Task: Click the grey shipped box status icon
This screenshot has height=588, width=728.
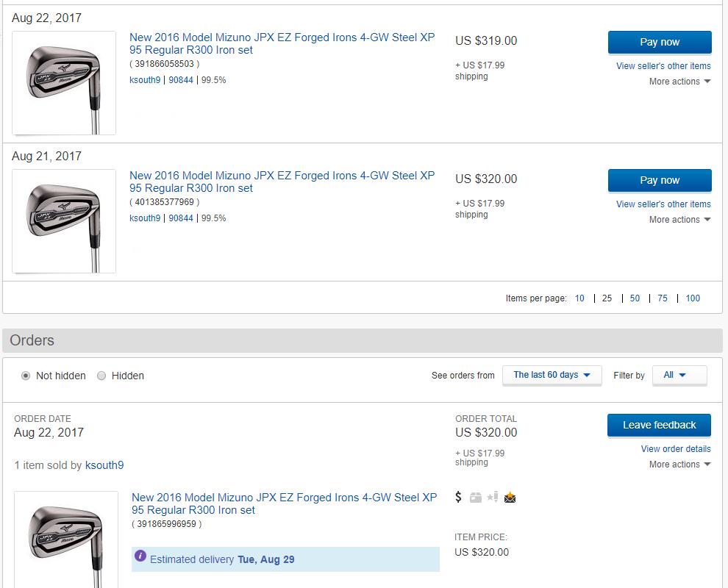Action: [476, 498]
